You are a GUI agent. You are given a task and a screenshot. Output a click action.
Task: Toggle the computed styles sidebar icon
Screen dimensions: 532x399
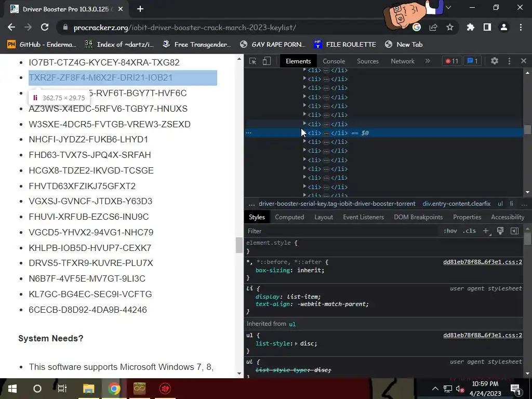pos(514,231)
